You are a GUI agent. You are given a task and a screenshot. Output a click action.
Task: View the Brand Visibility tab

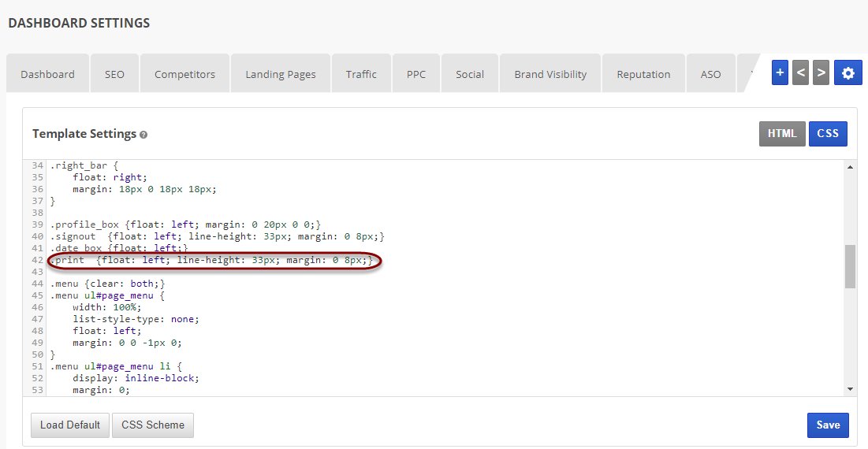point(550,74)
